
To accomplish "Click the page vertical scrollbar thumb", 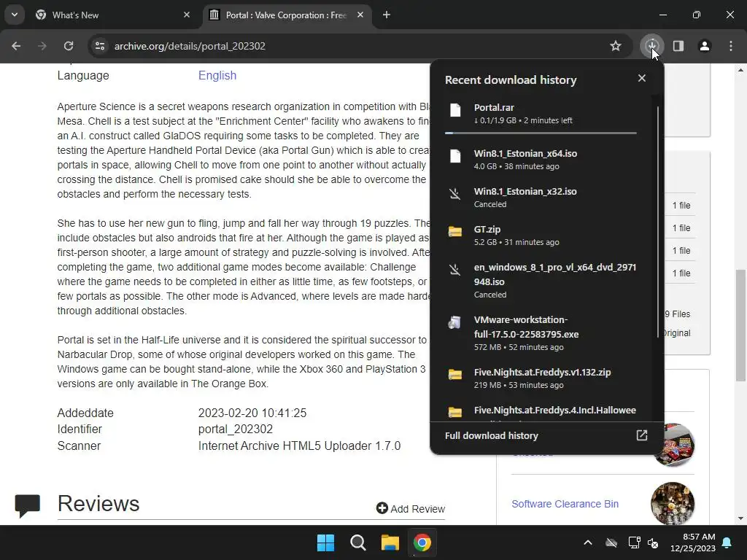I will click(x=740, y=325).
